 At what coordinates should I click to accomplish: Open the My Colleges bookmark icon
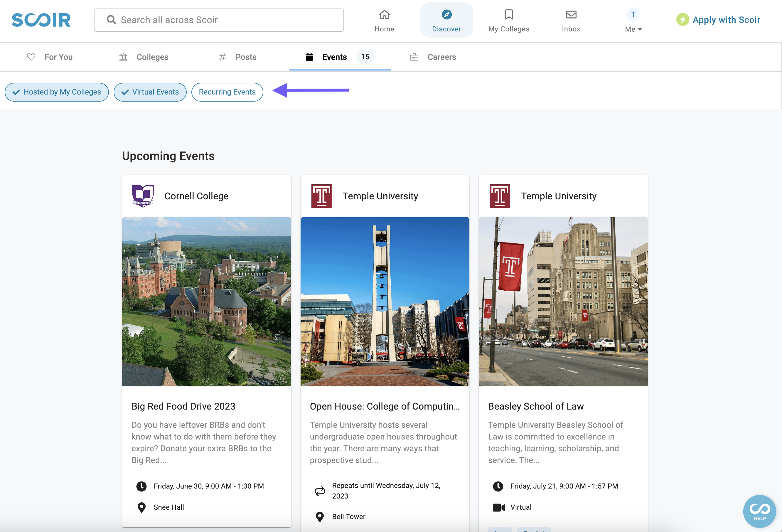pos(509,14)
